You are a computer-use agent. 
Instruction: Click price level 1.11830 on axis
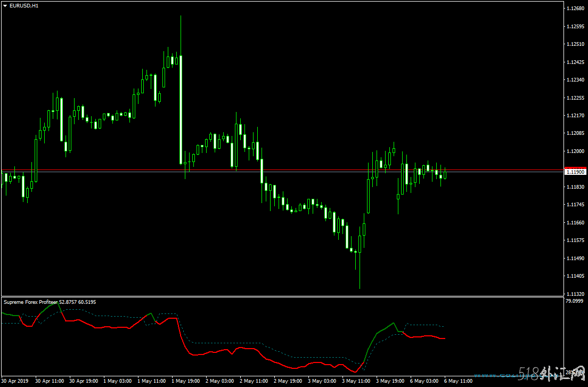click(576, 187)
